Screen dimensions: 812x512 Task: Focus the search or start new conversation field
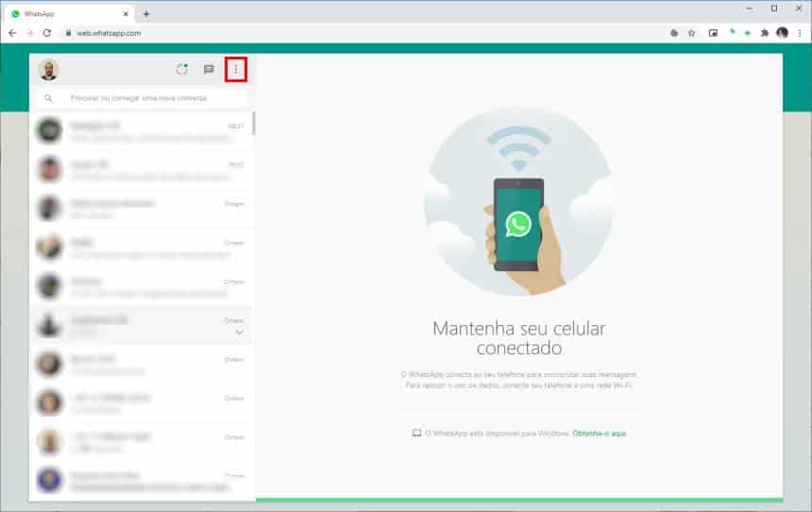[142, 98]
